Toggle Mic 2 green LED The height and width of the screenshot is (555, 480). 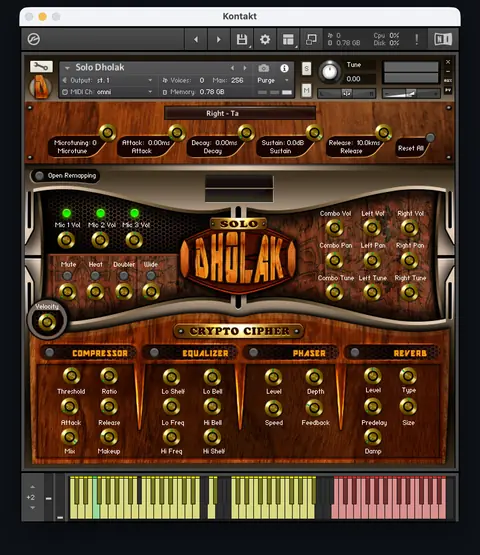pos(101,213)
